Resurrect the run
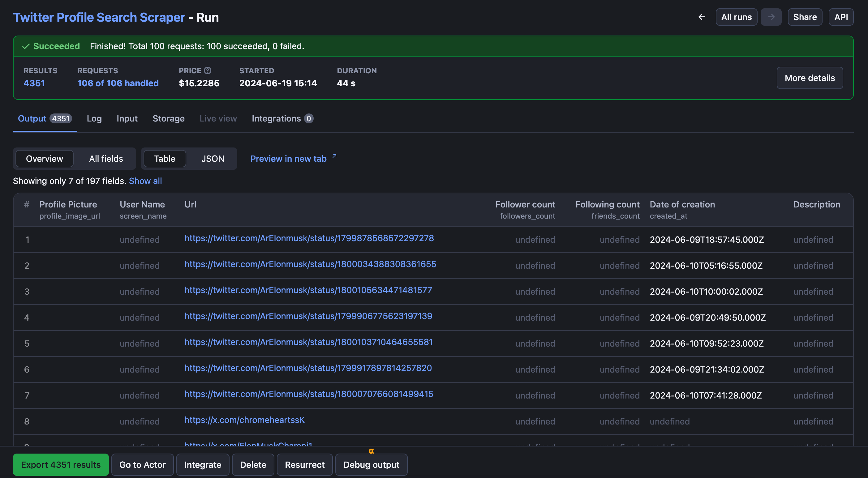This screenshot has width=868, height=478. pos(305,464)
